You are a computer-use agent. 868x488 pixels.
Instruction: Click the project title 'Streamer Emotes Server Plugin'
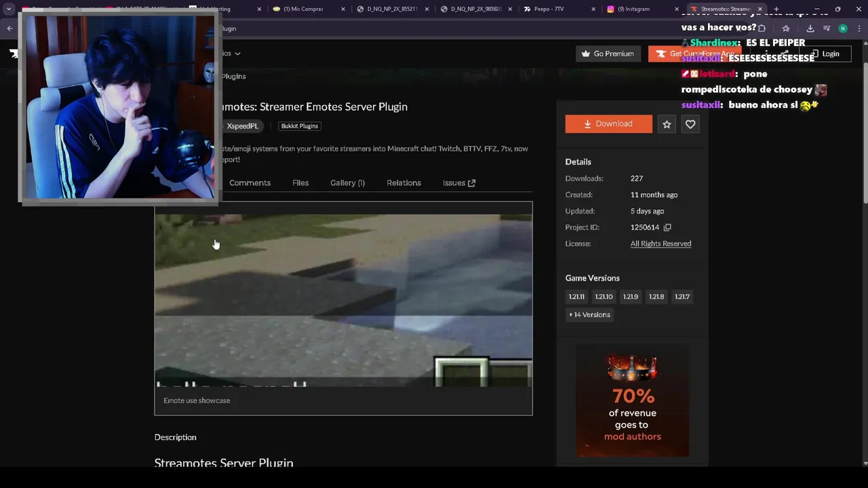click(x=334, y=106)
